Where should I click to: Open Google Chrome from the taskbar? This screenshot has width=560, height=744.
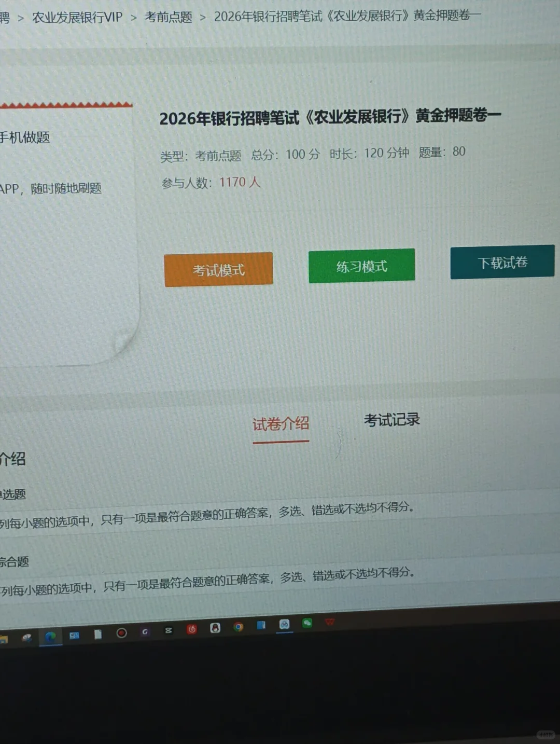239,627
